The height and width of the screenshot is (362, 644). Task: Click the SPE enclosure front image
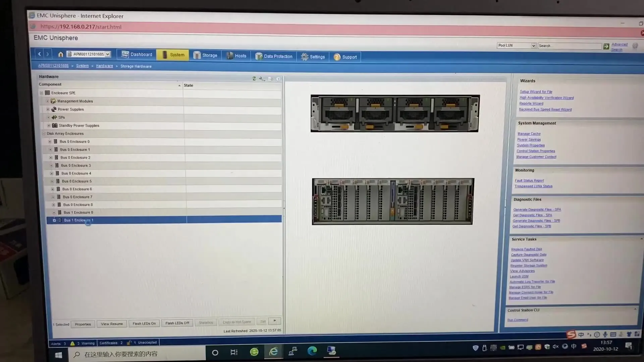pyautogui.click(x=395, y=113)
